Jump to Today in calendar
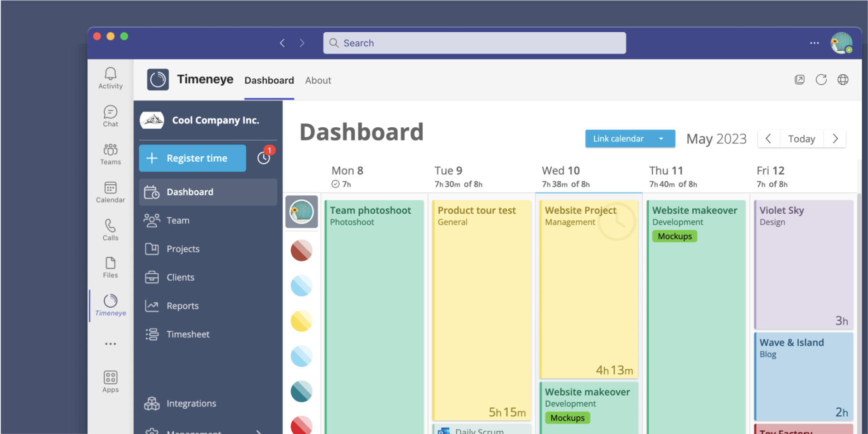 click(801, 139)
